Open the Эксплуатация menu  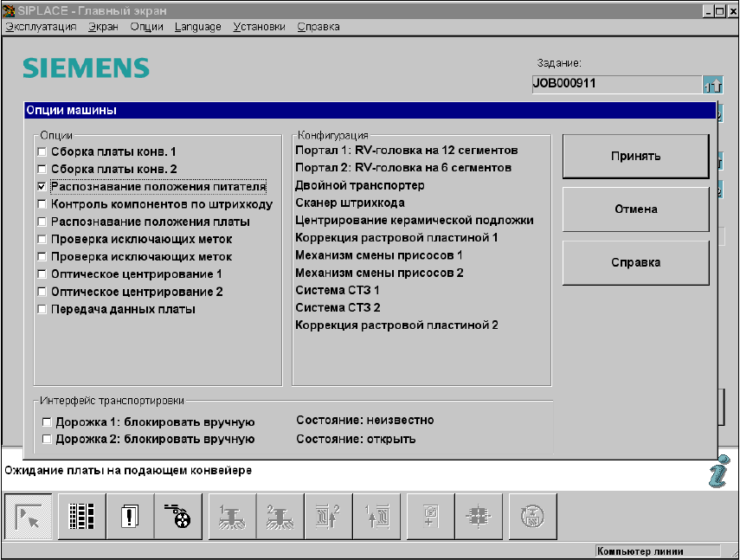[41, 27]
